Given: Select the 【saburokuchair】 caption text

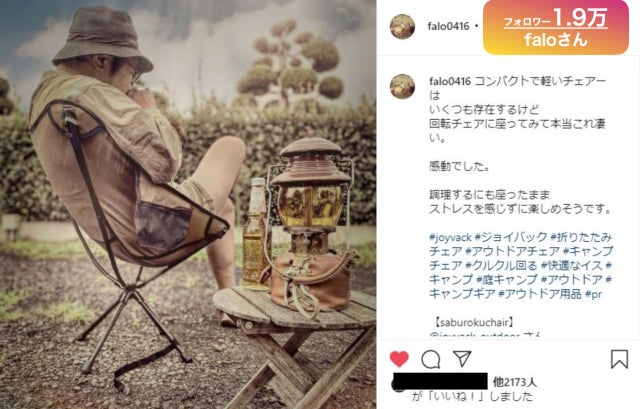Looking at the screenshot, I should pos(473,322).
